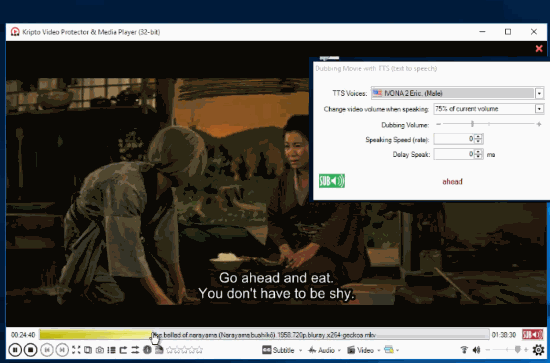Viewport: 550px width, 363px height.
Task: Toggle the shuffle arrows icon
Action: click(135, 350)
